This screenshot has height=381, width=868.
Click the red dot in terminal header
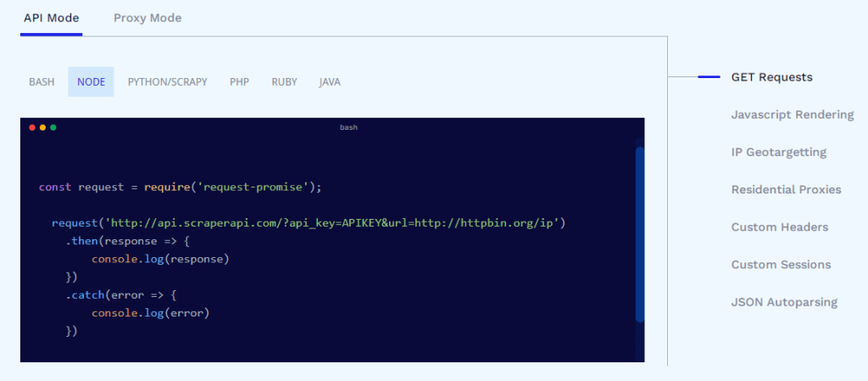[32, 127]
